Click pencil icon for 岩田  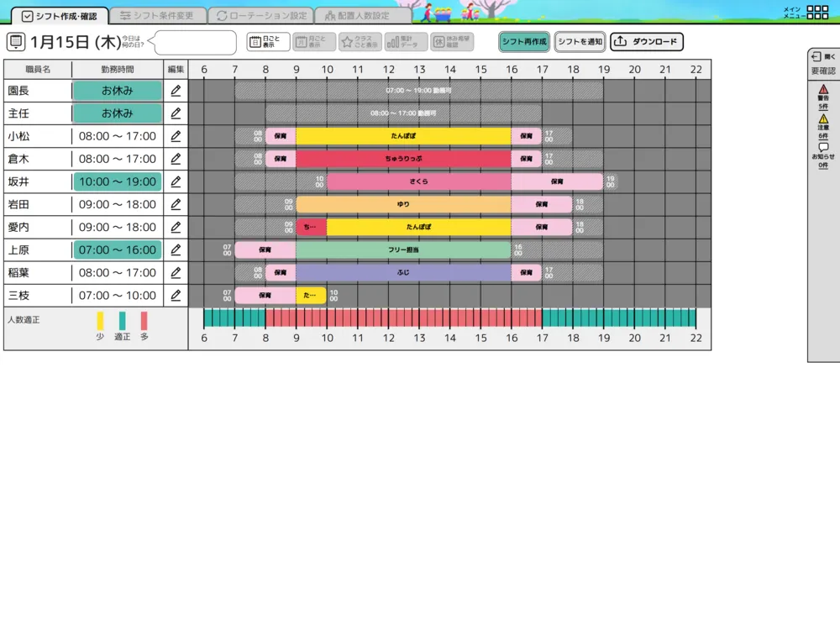point(176,204)
